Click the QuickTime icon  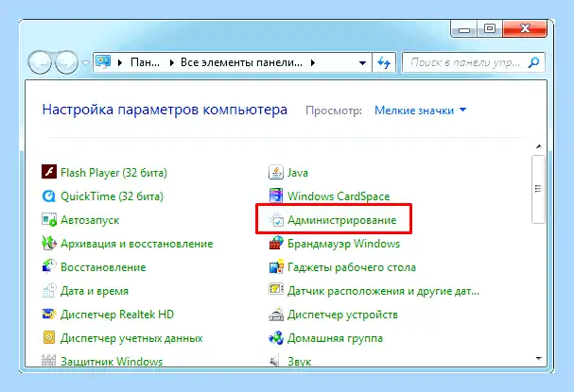point(49,196)
